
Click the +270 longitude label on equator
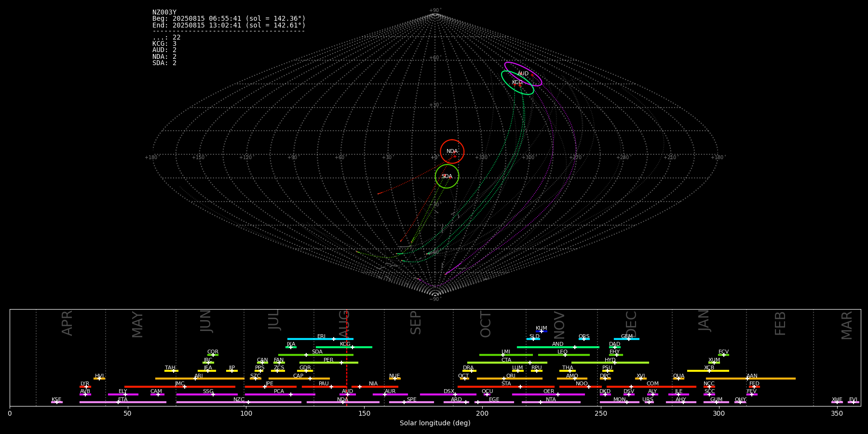[x=575, y=157]
